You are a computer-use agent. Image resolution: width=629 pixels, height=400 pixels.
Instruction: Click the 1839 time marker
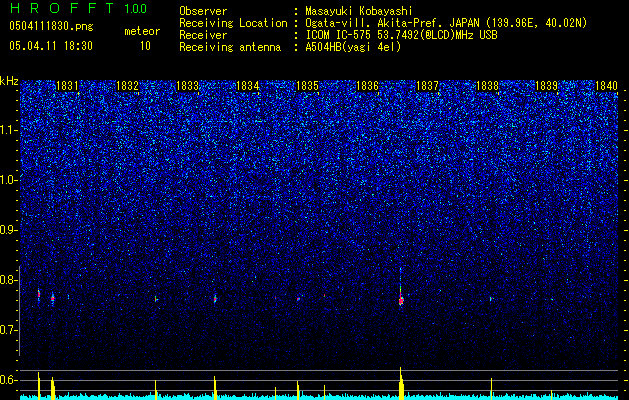point(547,86)
